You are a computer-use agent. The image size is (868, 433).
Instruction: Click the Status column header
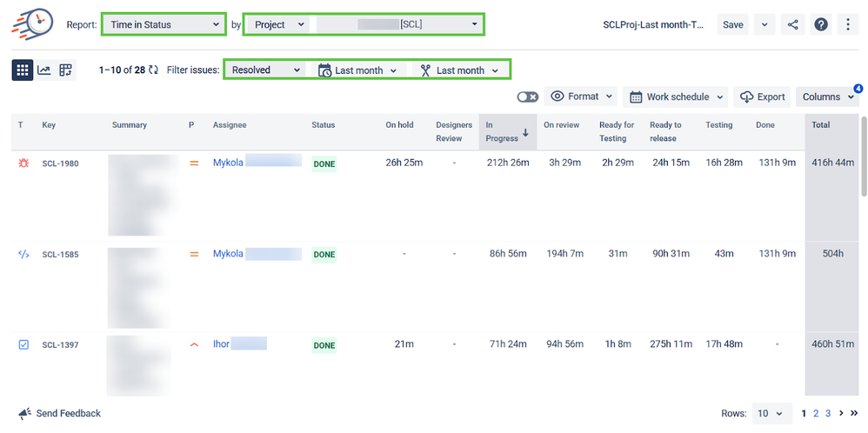[x=324, y=125]
